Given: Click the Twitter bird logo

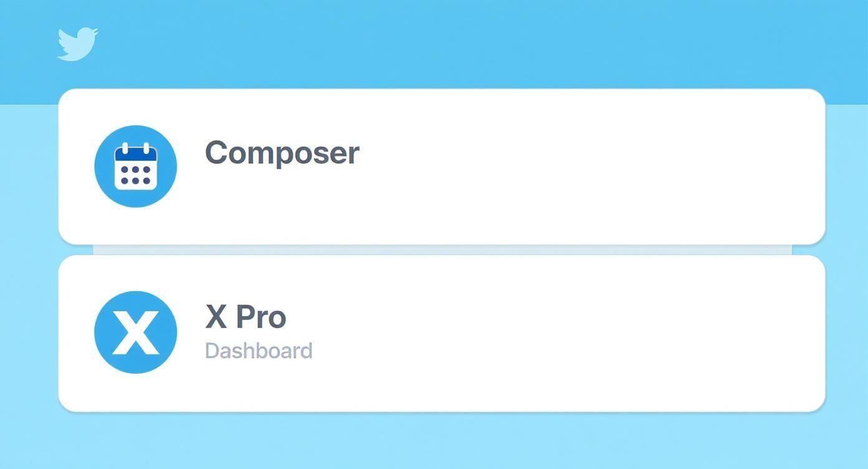Looking at the screenshot, I should [77, 44].
